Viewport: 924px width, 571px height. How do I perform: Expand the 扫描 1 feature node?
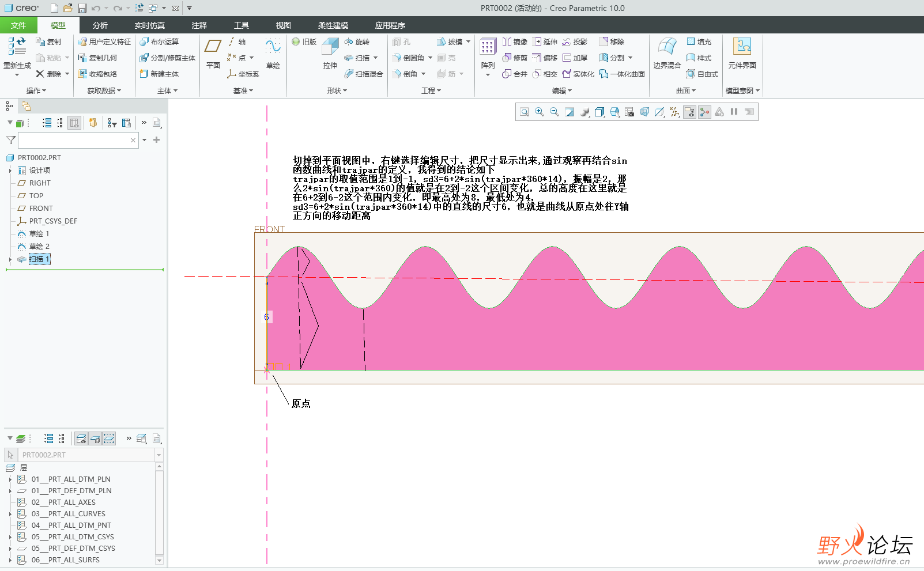point(10,259)
